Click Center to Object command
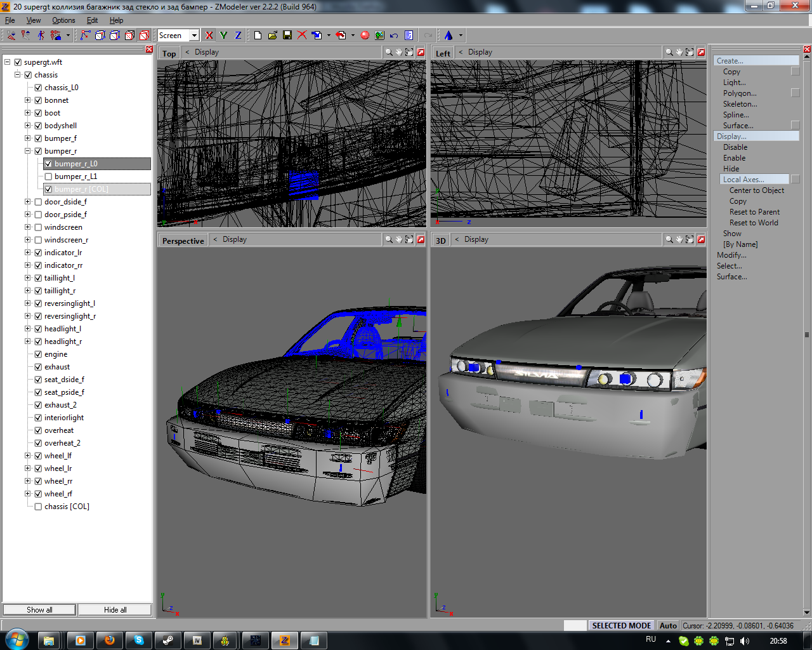 point(756,190)
